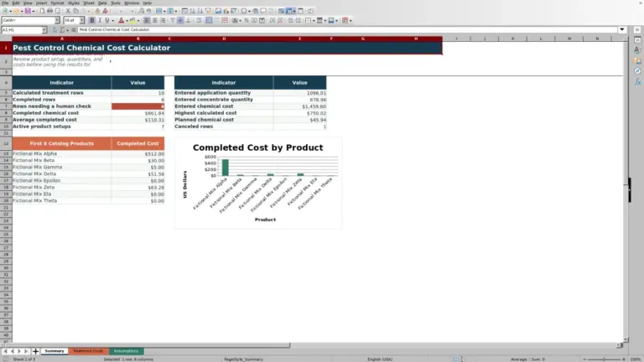Expand the formula bar arrow
This screenshot has height=362, width=644.
[622, 29]
